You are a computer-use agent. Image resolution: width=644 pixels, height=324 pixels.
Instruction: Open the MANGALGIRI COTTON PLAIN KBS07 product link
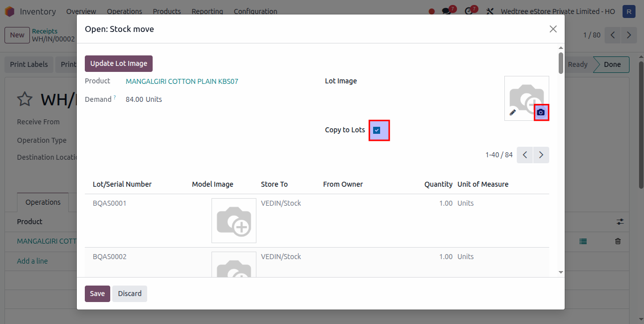pyautogui.click(x=182, y=81)
